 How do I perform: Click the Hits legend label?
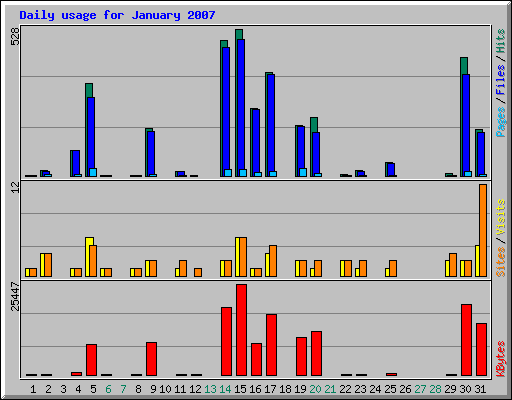501,41
